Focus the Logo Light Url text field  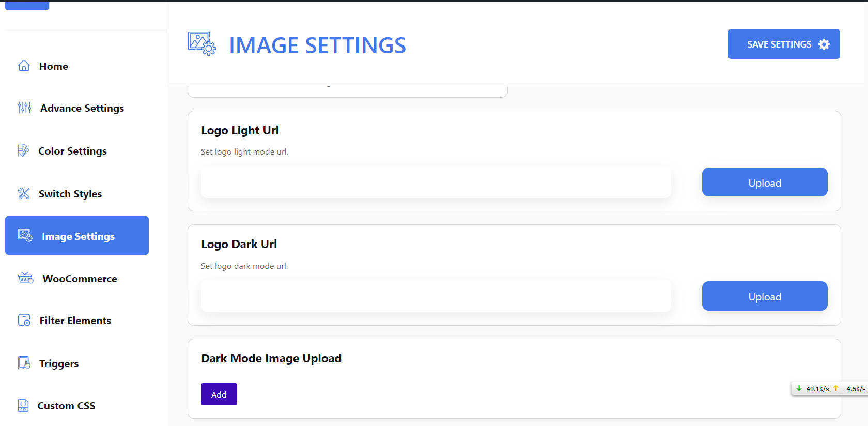tap(436, 182)
